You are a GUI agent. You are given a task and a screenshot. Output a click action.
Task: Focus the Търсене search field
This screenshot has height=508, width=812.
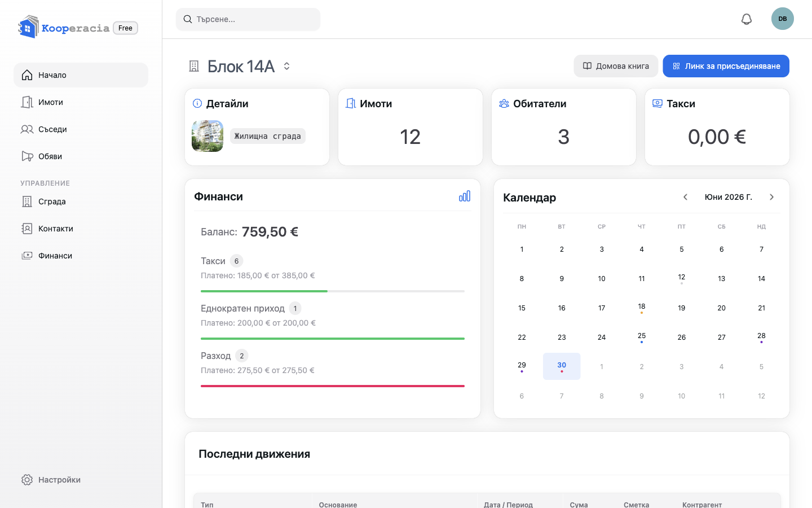coord(248,19)
